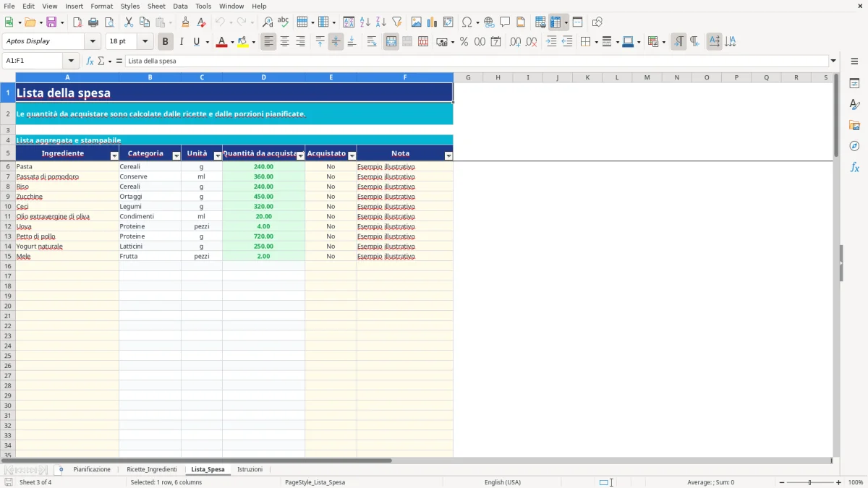
Task: Insert a special character (Omega icon)
Action: pyautogui.click(x=467, y=22)
